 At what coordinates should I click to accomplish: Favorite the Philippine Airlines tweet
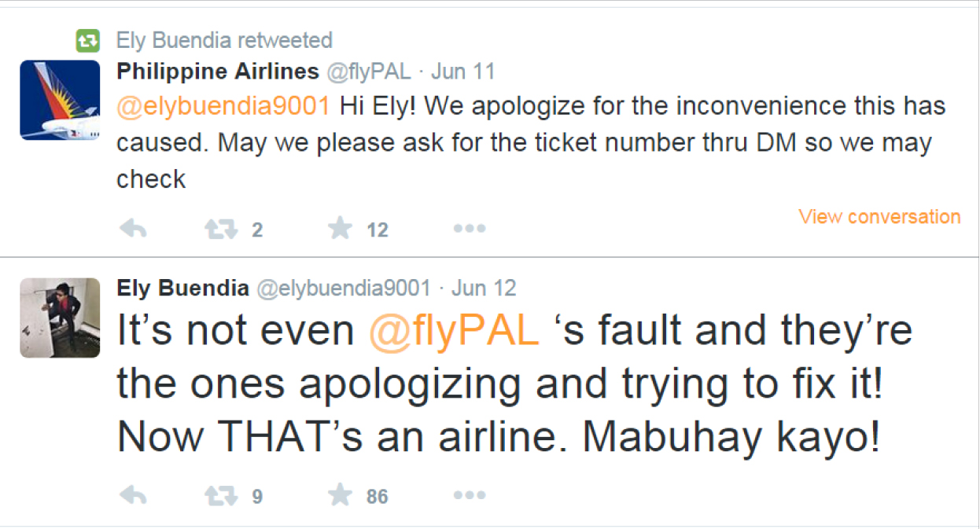(x=340, y=229)
